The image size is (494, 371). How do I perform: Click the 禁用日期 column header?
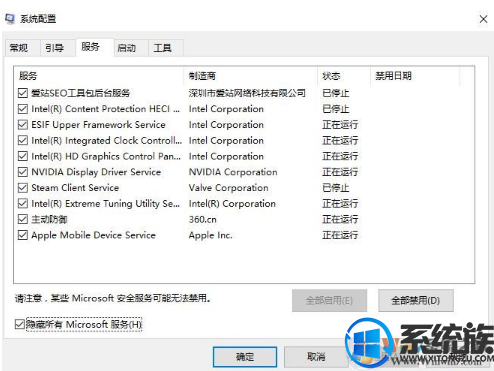(415, 76)
